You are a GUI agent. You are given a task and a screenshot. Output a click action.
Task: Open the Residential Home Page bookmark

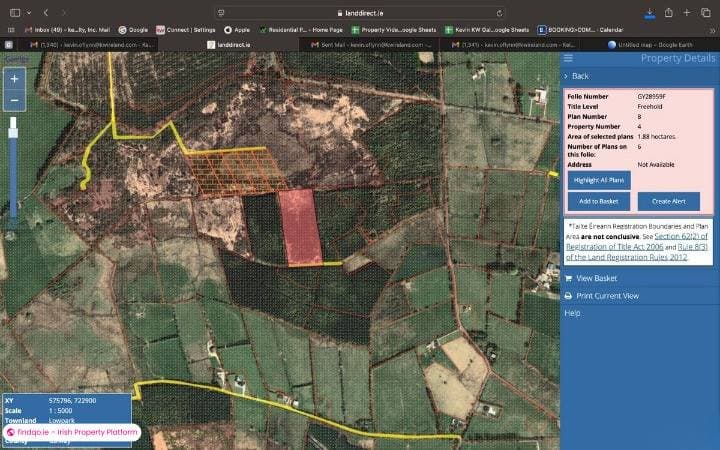(x=301, y=30)
